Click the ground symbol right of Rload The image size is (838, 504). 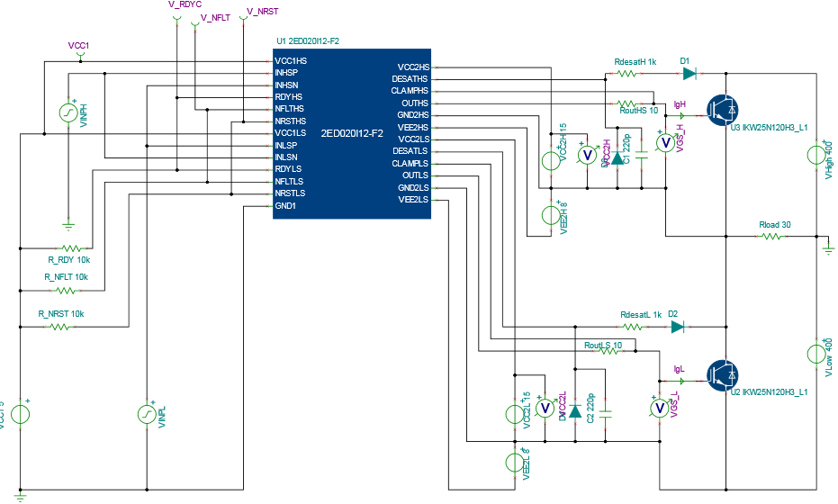(x=828, y=248)
